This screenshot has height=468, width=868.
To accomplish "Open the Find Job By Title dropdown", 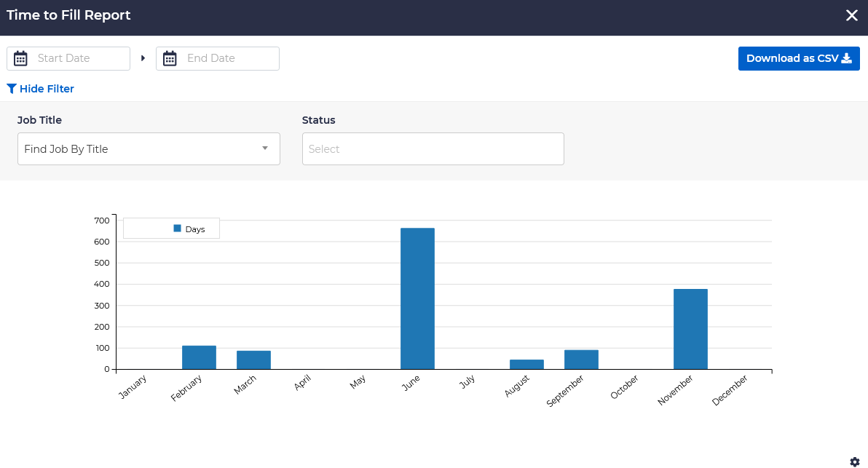I will [138, 149].
